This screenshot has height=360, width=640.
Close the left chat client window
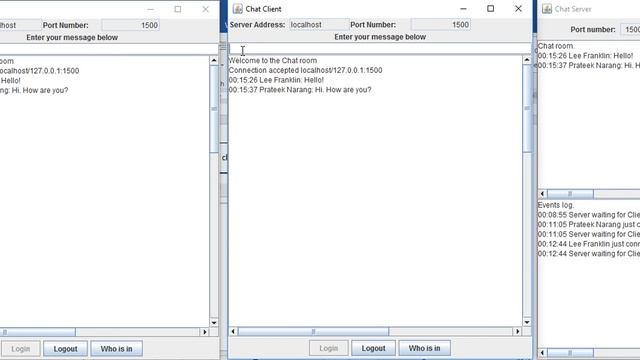(205, 9)
